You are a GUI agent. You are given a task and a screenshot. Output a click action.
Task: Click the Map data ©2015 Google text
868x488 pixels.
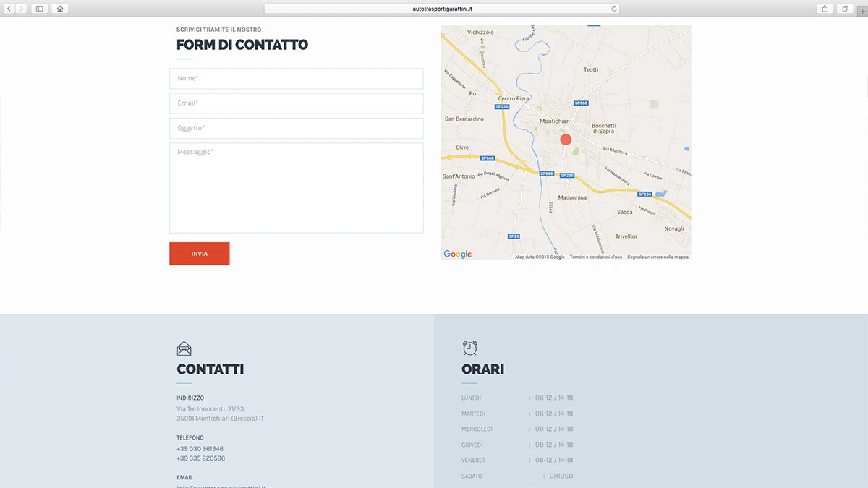[x=540, y=257]
